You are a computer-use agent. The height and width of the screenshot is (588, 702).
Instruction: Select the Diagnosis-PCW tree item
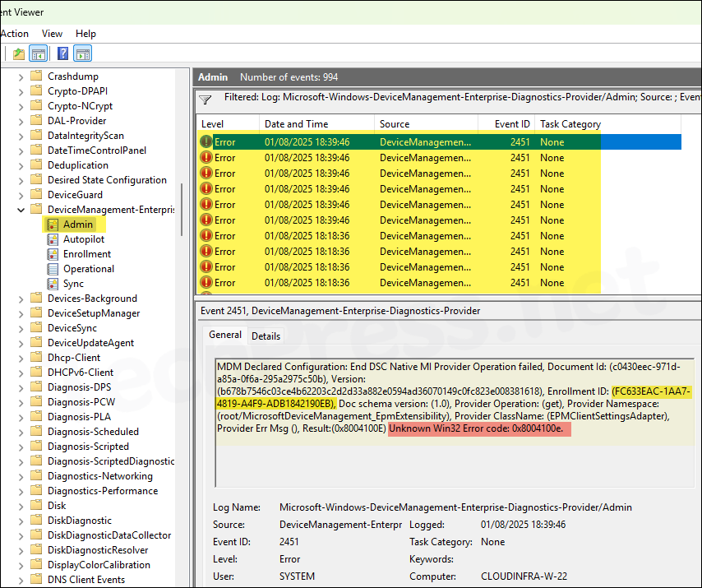coord(81,401)
